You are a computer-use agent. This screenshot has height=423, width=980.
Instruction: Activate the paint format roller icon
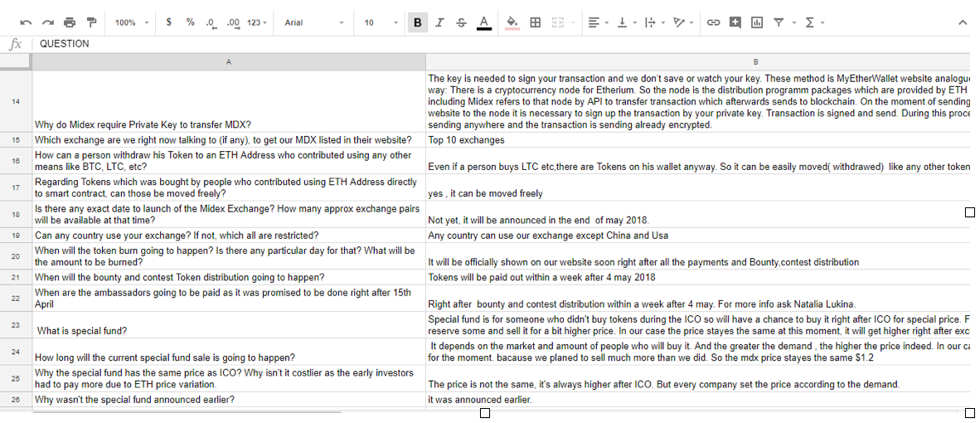point(92,22)
